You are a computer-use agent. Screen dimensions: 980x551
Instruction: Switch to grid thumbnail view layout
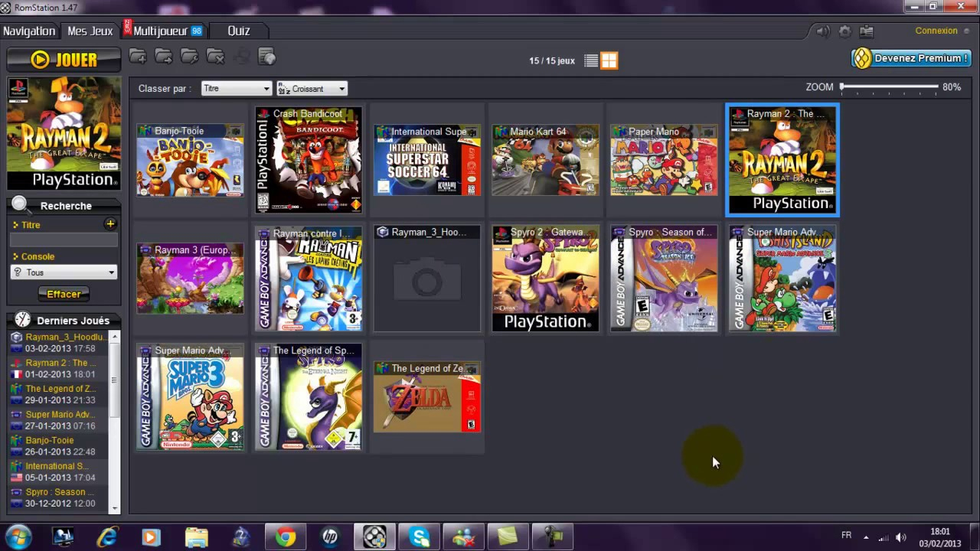click(609, 60)
